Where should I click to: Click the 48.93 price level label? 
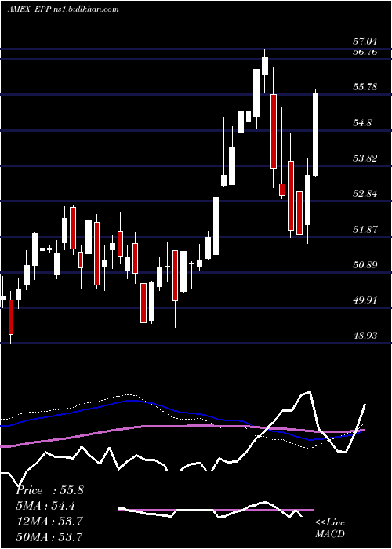click(365, 336)
